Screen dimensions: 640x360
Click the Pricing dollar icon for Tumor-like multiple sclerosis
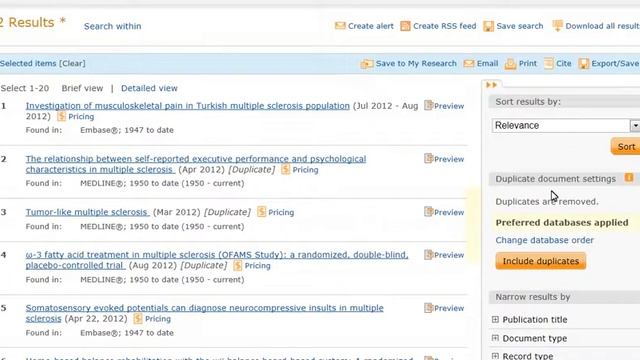(261, 212)
